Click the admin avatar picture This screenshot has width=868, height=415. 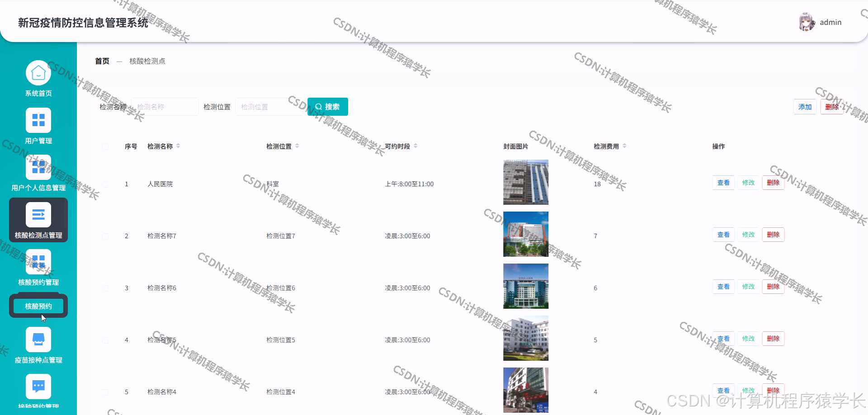(x=807, y=22)
